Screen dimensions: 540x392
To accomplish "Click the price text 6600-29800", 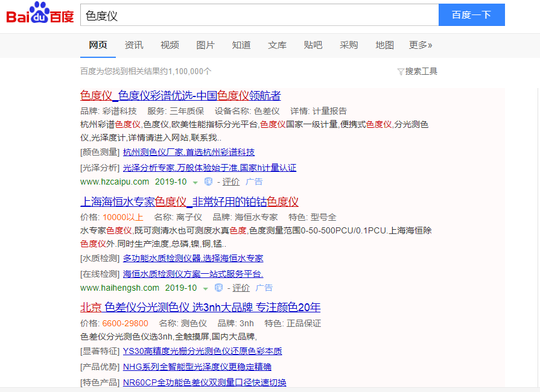I will [125, 323].
